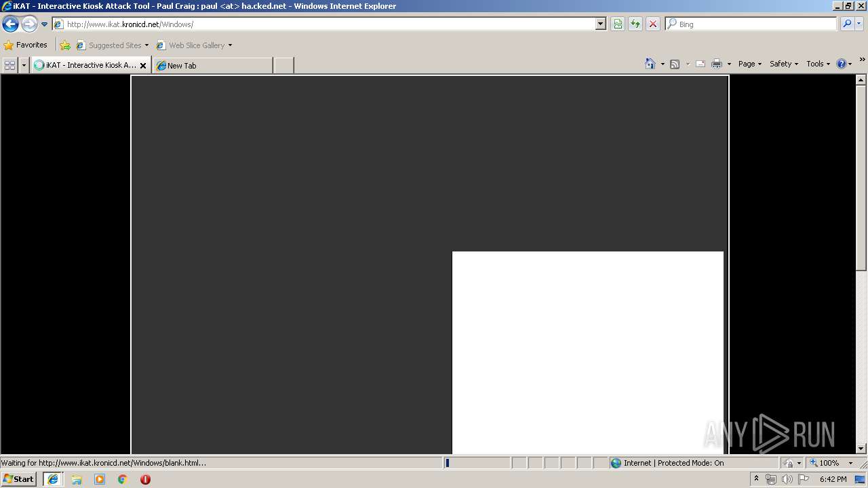
Task: Add to Favorites Bar icon
Action: click(x=65, y=45)
